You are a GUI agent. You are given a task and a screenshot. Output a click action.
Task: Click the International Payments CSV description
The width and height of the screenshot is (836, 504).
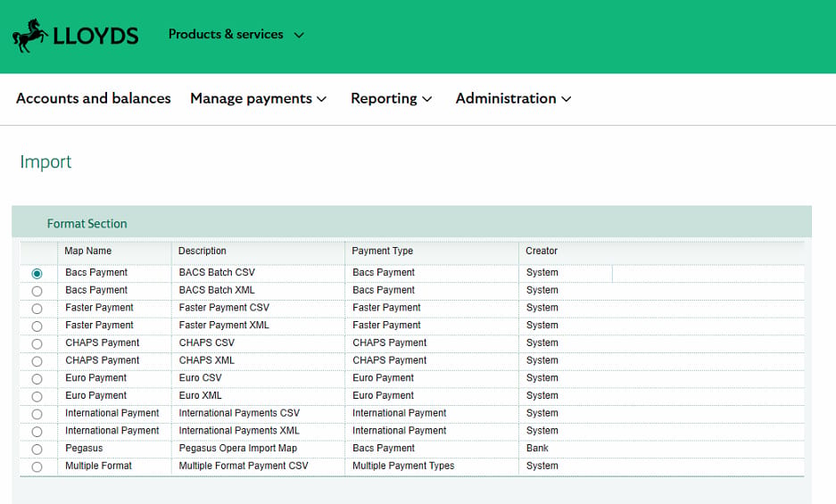click(x=239, y=413)
